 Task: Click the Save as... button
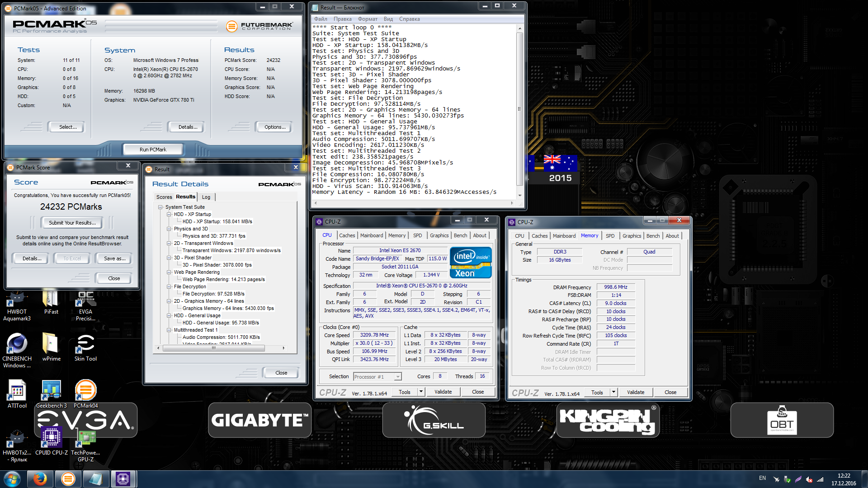click(x=115, y=258)
